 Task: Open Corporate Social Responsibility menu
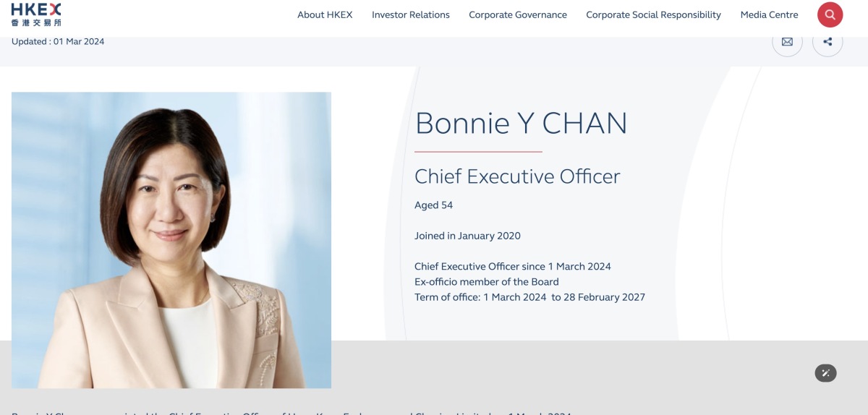coord(653,14)
